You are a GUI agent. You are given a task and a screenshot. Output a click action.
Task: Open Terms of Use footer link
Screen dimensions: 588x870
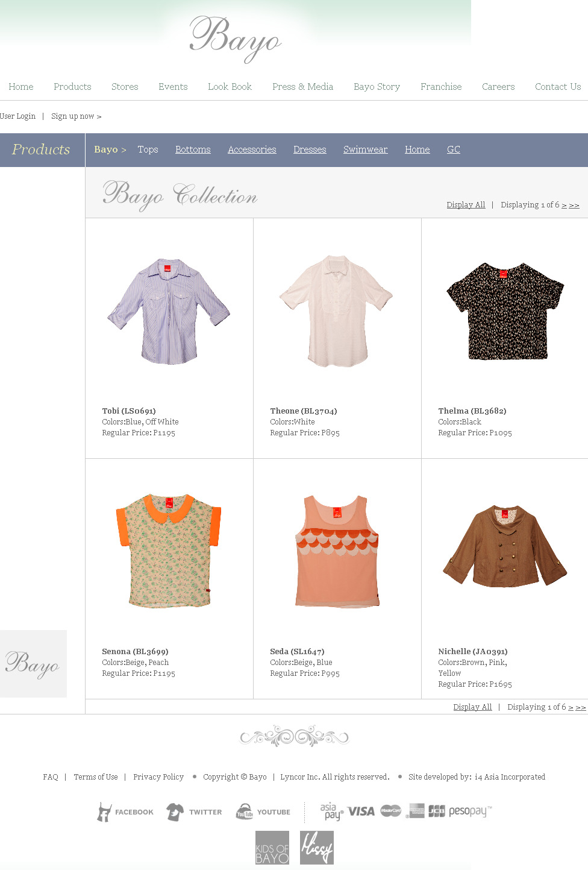coord(96,777)
